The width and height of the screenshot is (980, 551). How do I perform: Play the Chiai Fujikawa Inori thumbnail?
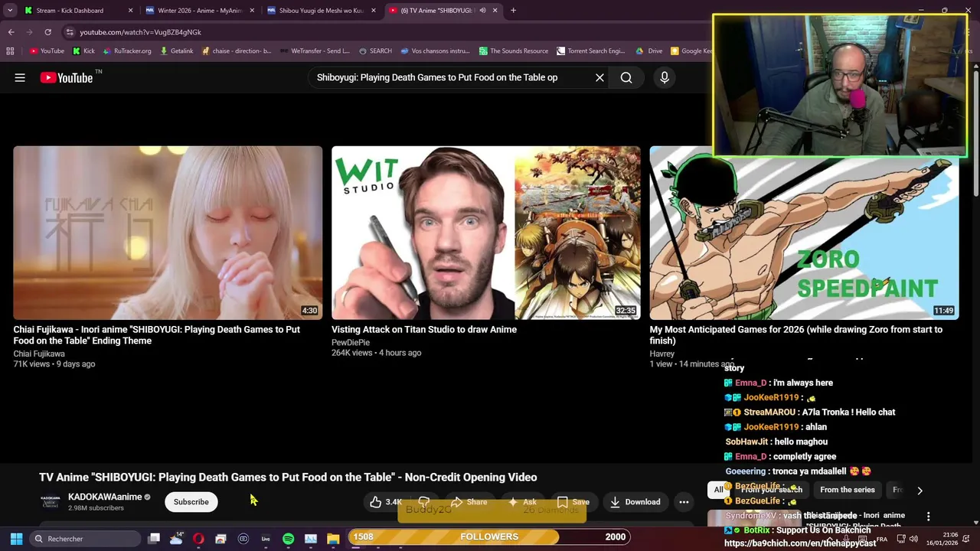tap(168, 233)
